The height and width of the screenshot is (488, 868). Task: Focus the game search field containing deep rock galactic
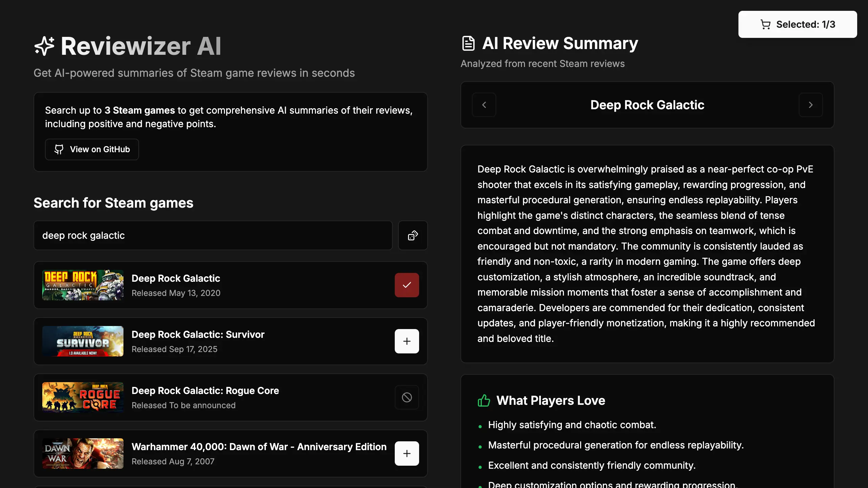point(213,235)
